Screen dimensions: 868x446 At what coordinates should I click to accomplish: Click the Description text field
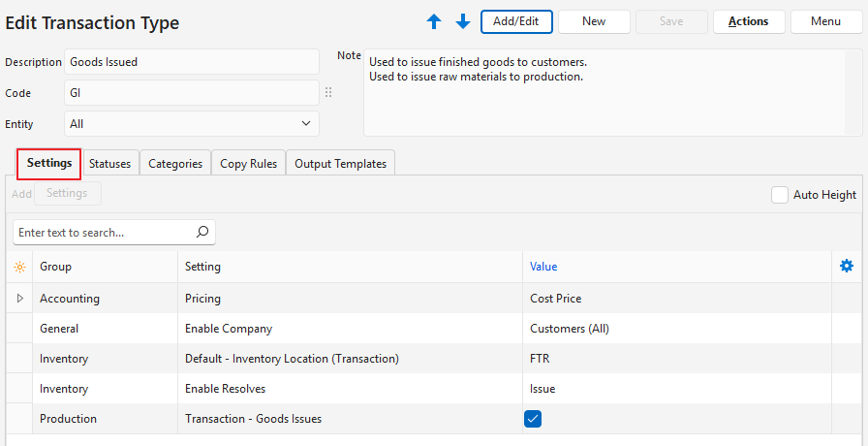pos(191,62)
